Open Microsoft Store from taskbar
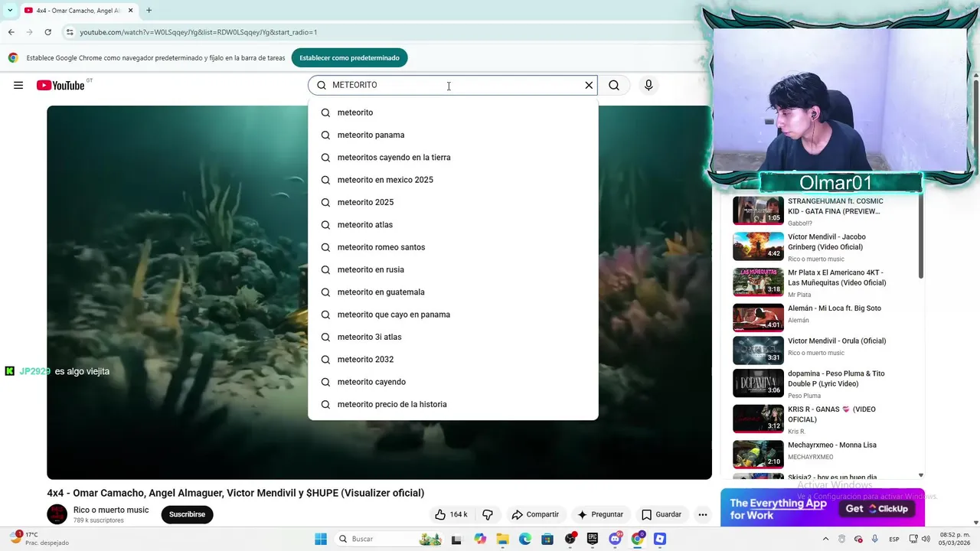Image resolution: width=980 pixels, height=551 pixels. point(547,539)
